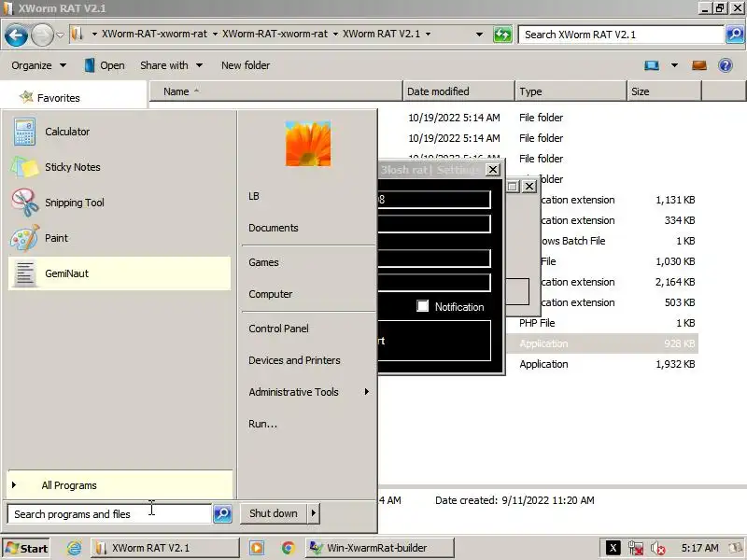Launch Chrome from the taskbar
Screen dimensions: 747x560
click(288, 548)
